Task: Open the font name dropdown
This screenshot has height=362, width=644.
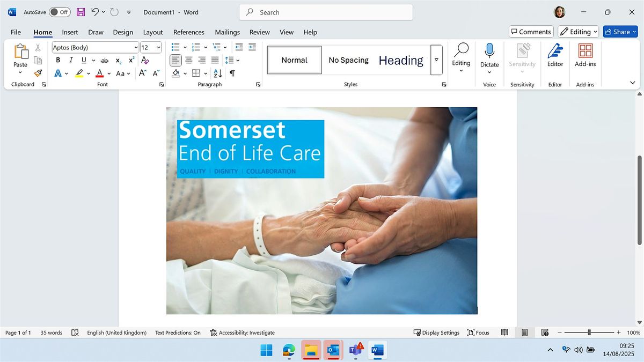Action: [x=136, y=47]
